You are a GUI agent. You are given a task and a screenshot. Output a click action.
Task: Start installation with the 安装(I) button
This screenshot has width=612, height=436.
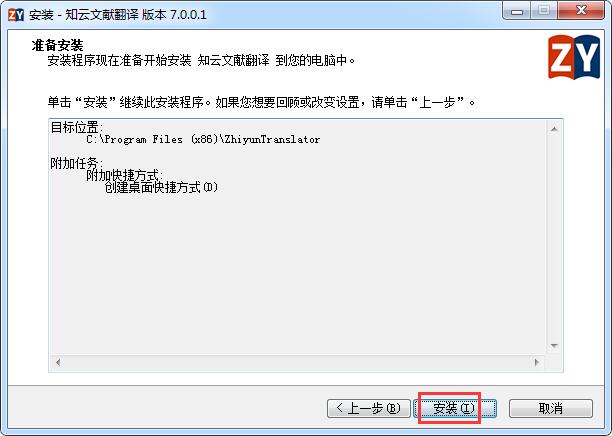pyautogui.click(x=455, y=408)
